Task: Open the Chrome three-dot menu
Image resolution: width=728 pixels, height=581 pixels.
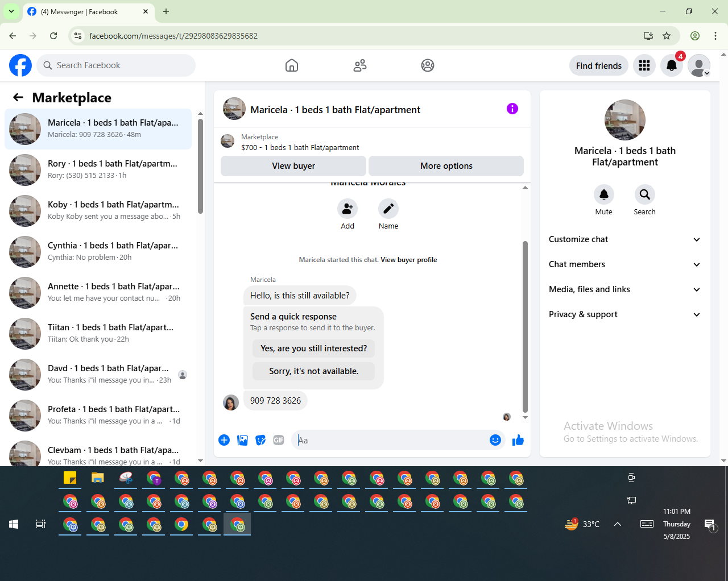Action: (715, 36)
